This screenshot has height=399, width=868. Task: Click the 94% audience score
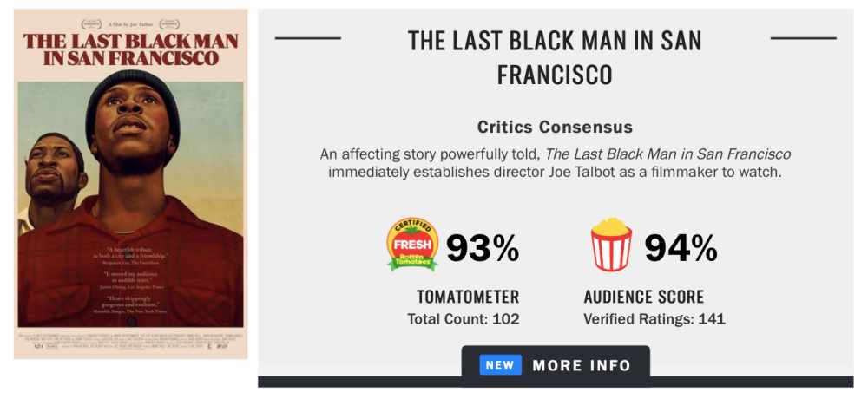[x=681, y=248]
